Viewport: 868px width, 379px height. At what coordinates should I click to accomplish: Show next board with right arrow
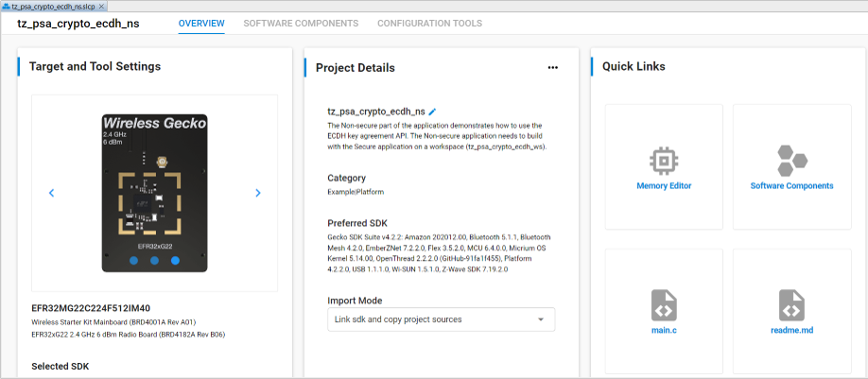258,193
